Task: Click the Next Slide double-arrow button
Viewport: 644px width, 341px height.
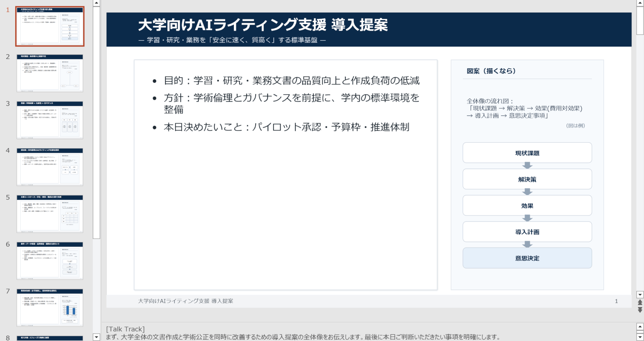Action: click(640, 310)
